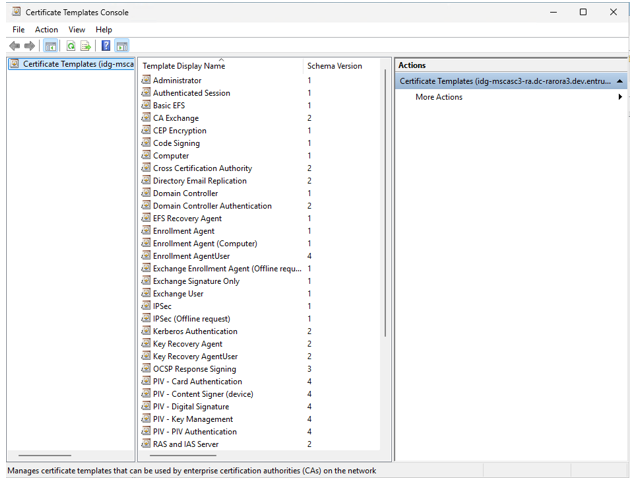Click the Forward arrow in toolbar
632x485 pixels.
(29, 46)
